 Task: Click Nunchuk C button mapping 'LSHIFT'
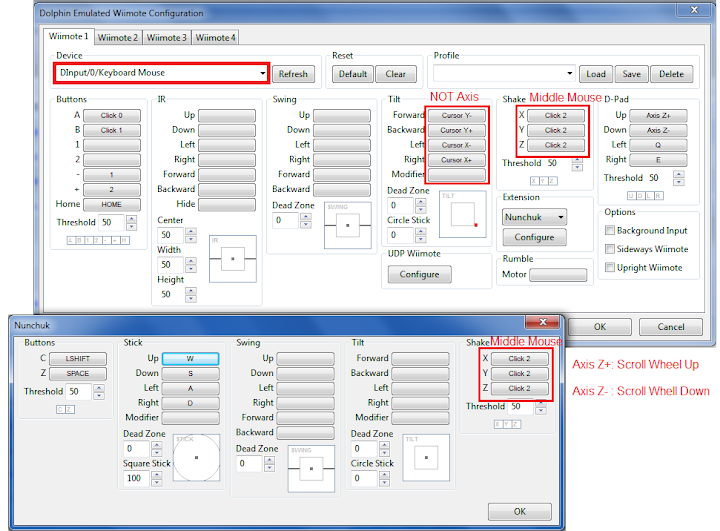pos(78,359)
